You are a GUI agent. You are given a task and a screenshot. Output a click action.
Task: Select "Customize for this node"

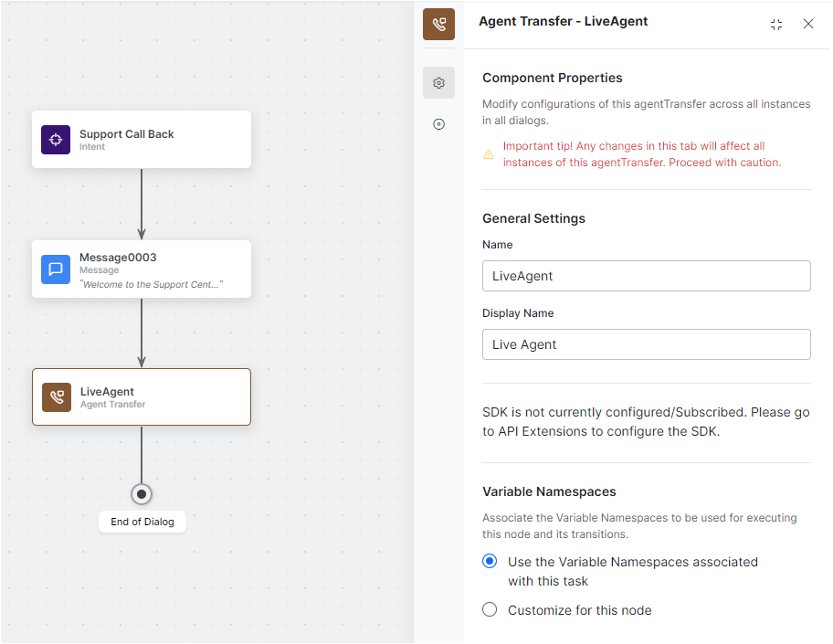[490, 609]
